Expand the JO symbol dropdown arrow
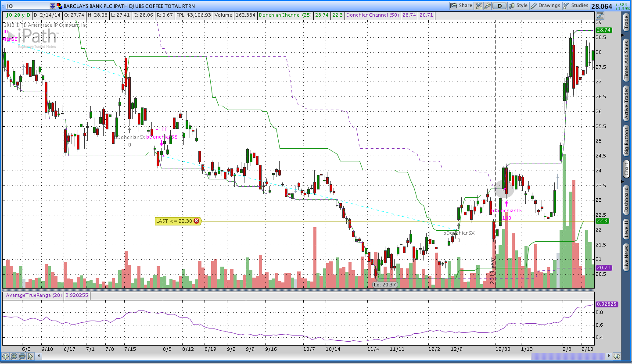The image size is (632, 364). [x=53, y=6]
